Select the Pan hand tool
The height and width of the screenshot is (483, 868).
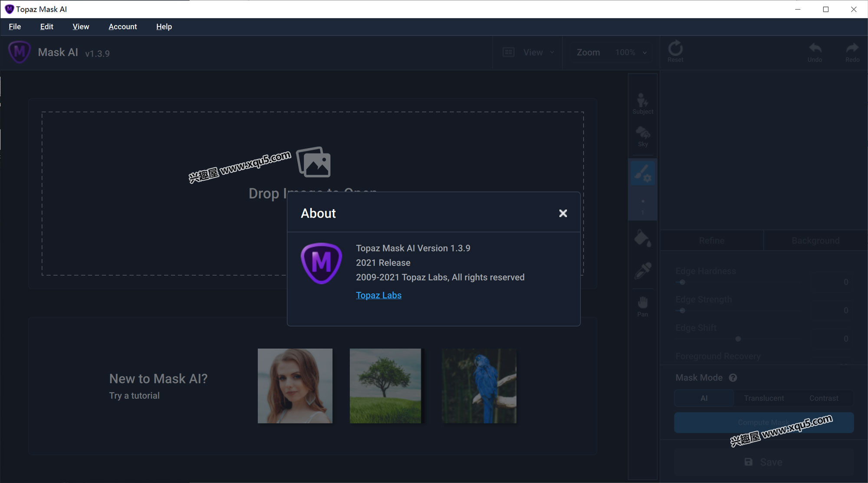pos(642,305)
